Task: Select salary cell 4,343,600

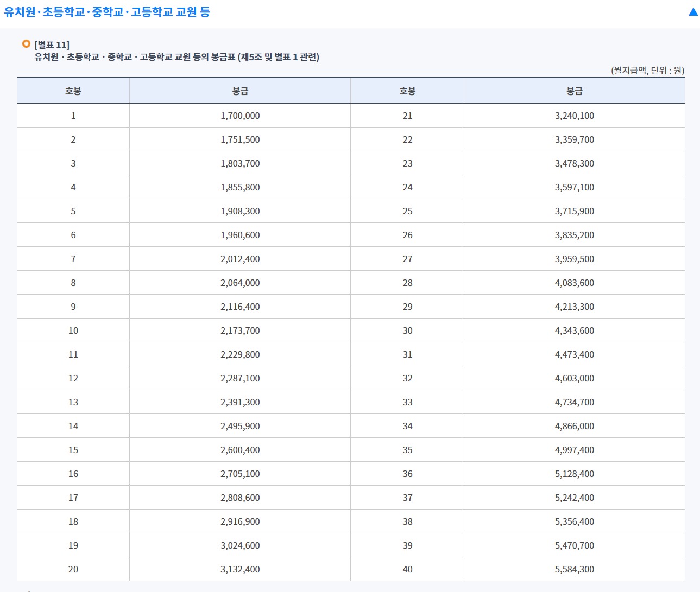Action: click(x=575, y=330)
